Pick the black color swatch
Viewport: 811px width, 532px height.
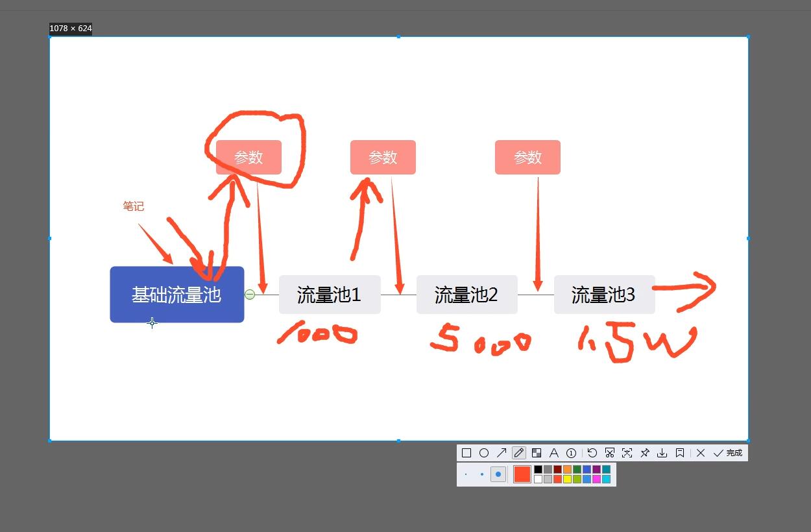(x=538, y=469)
